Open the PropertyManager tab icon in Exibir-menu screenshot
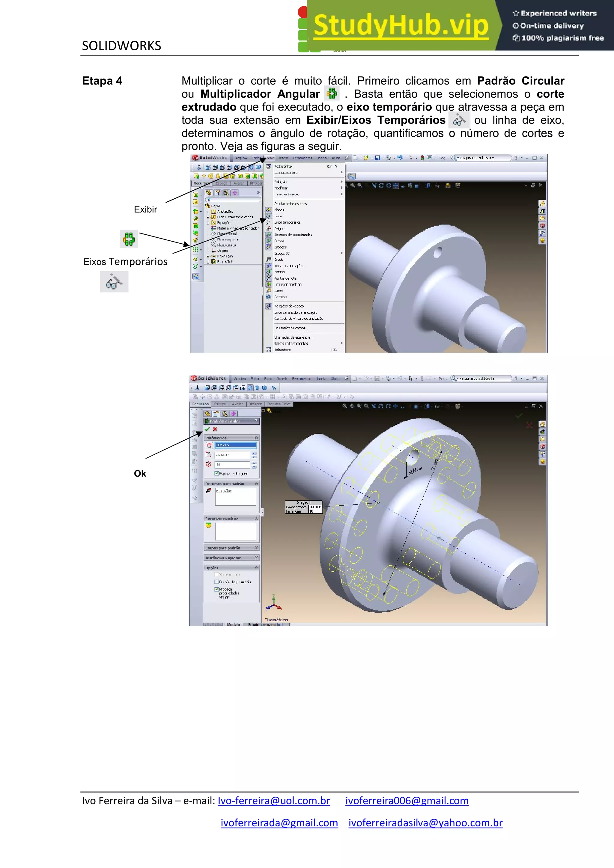The image size is (614, 868). click(x=217, y=193)
